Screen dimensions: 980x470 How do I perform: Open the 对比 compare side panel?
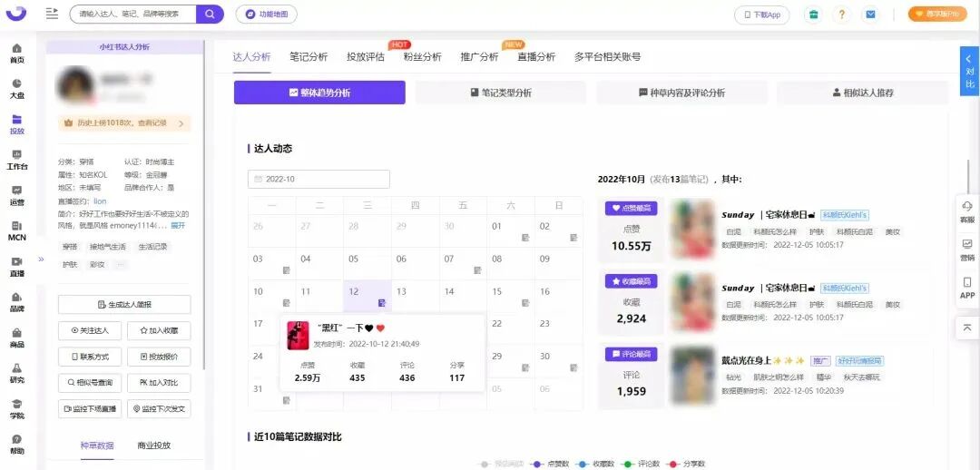pyautogui.click(x=969, y=71)
